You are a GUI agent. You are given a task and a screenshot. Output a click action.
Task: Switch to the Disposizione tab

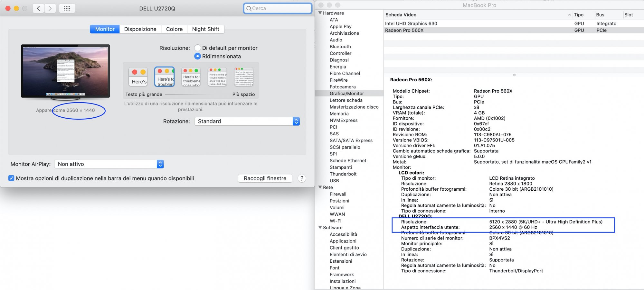click(x=140, y=29)
